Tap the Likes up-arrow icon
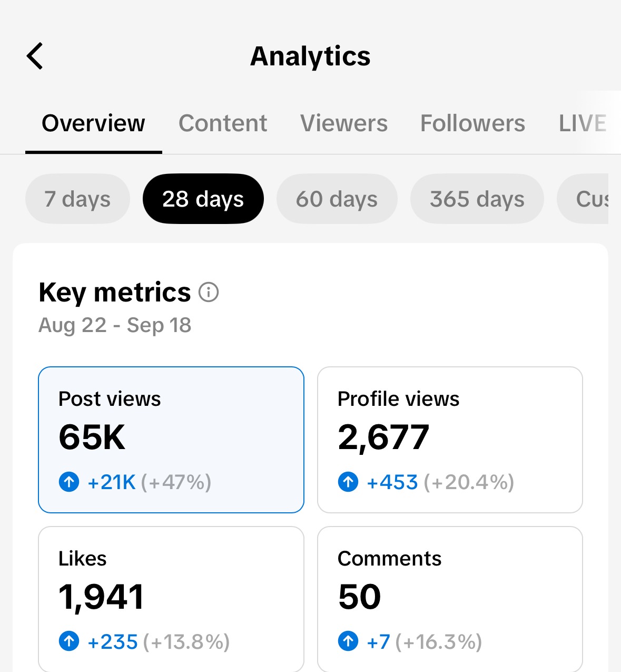Image resolution: width=621 pixels, height=672 pixels. pos(69,641)
